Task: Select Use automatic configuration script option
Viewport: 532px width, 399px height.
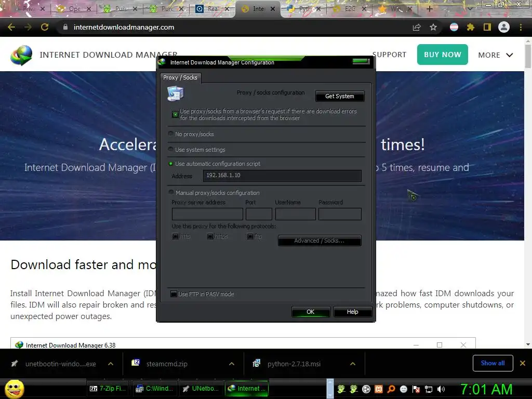Action: pyautogui.click(x=170, y=164)
